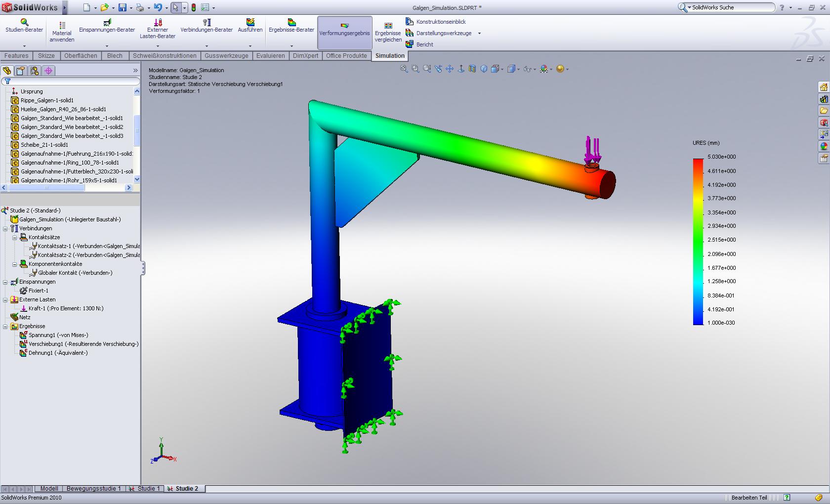Expand the Externer Lasten-Berater dropdown arrow
Viewport: 830px width, 504px height.
(158, 46)
